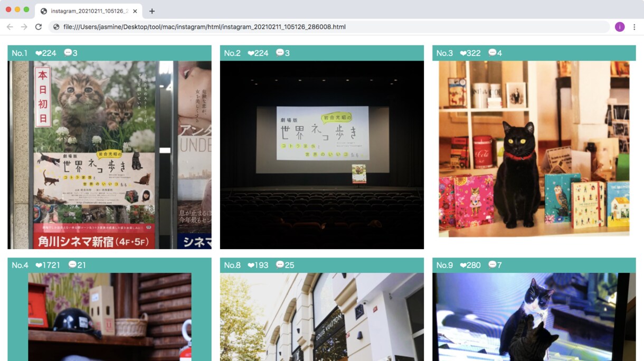Open the Louis Vuitton building photo in No.8

(322, 317)
